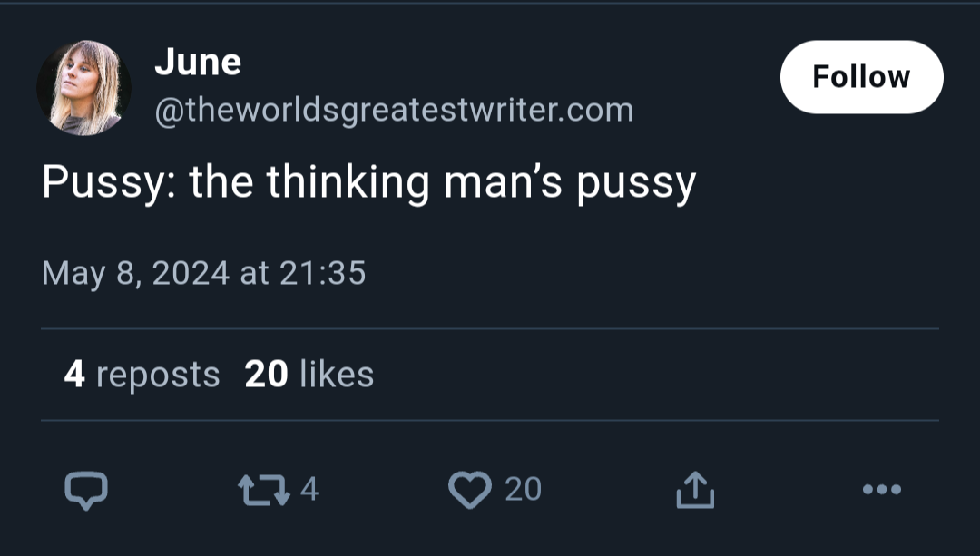Select the post text body
The height and width of the screenshot is (556, 980).
click(368, 183)
